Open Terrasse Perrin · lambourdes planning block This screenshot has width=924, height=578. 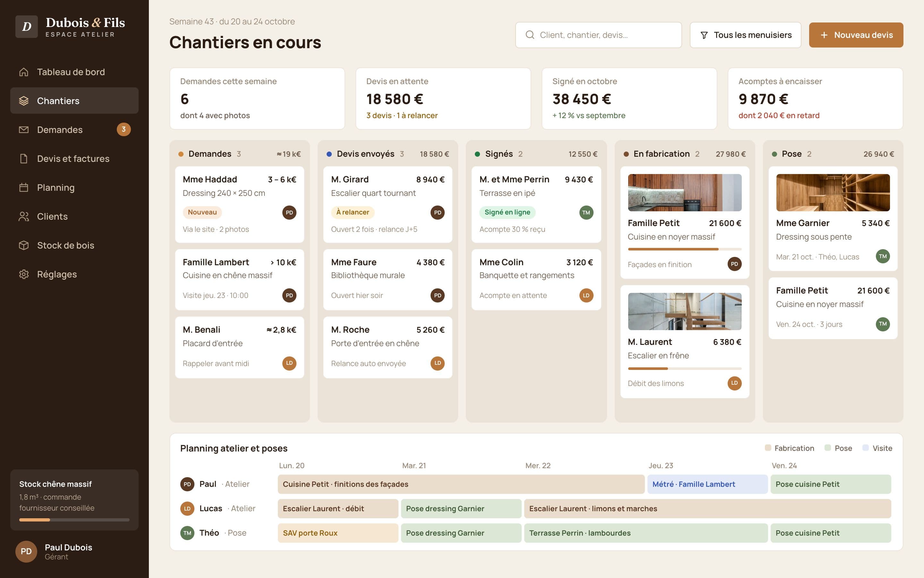tap(646, 533)
